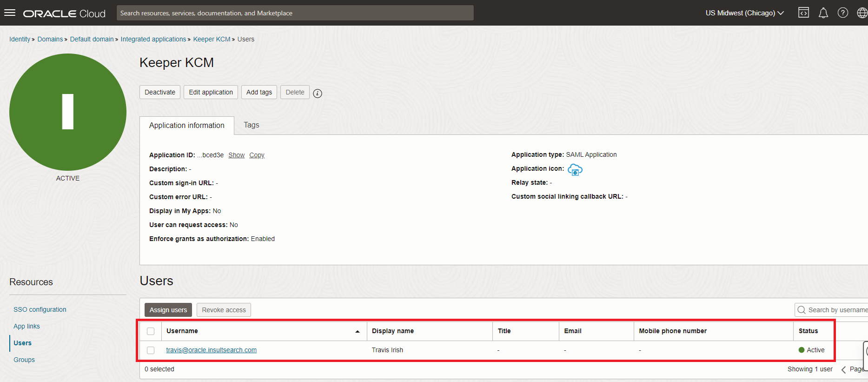Expand the US Midwest (Chicago) region dropdown
The width and height of the screenshot is (868, 382).
coord(744,13)
